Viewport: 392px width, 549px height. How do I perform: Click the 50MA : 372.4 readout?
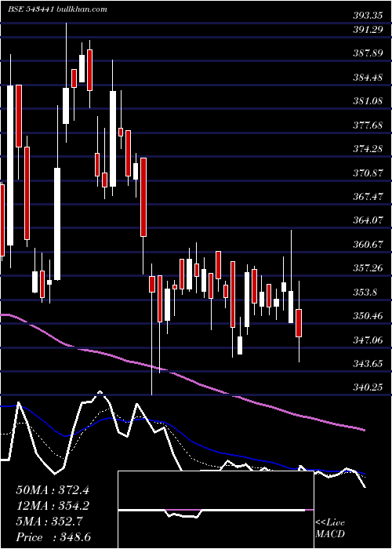pos(53,490)
